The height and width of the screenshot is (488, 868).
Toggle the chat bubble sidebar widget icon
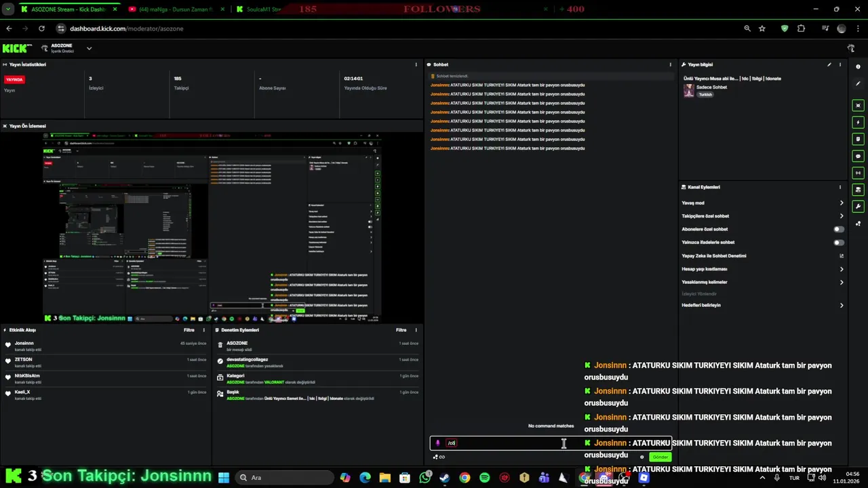click(x=859, y=156)
